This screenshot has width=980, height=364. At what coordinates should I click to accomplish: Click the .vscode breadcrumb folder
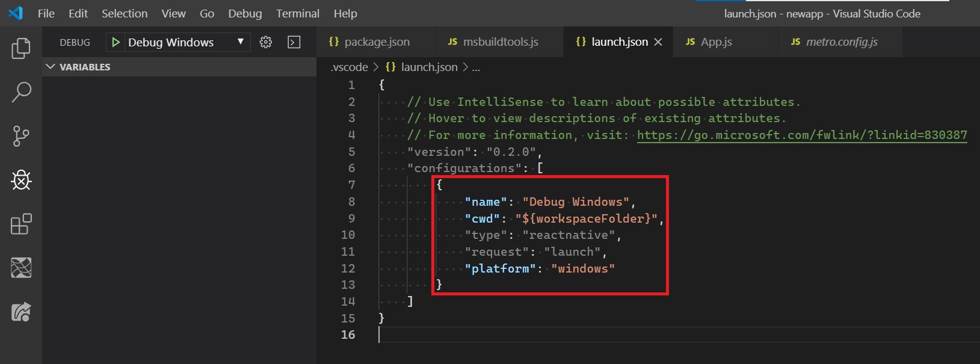[349, 67]
